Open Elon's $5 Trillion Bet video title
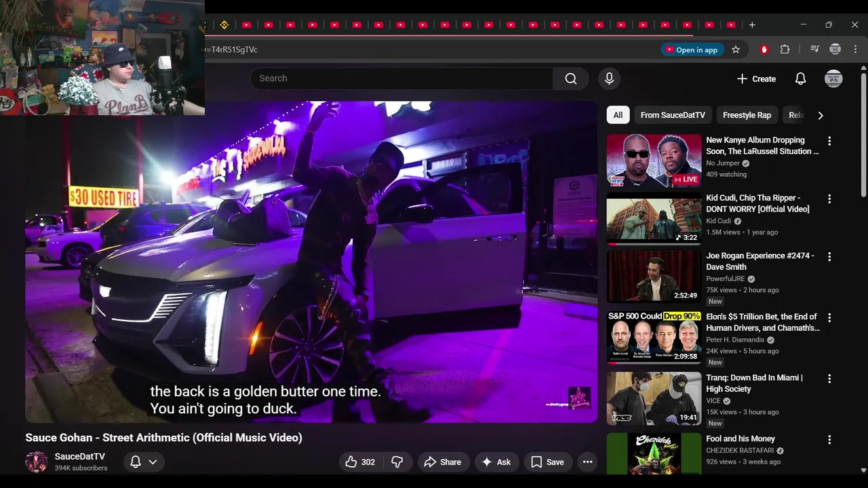868x488 pixels. tap(763, 322)
